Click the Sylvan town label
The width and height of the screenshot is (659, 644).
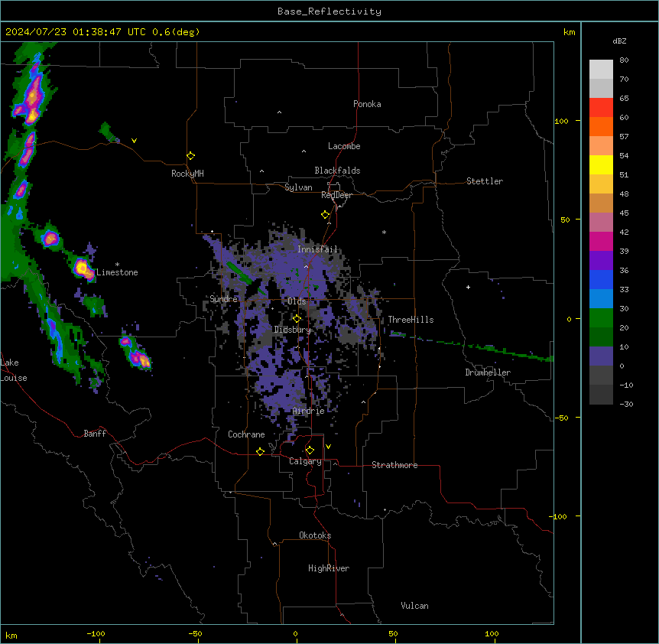point(298,187)
